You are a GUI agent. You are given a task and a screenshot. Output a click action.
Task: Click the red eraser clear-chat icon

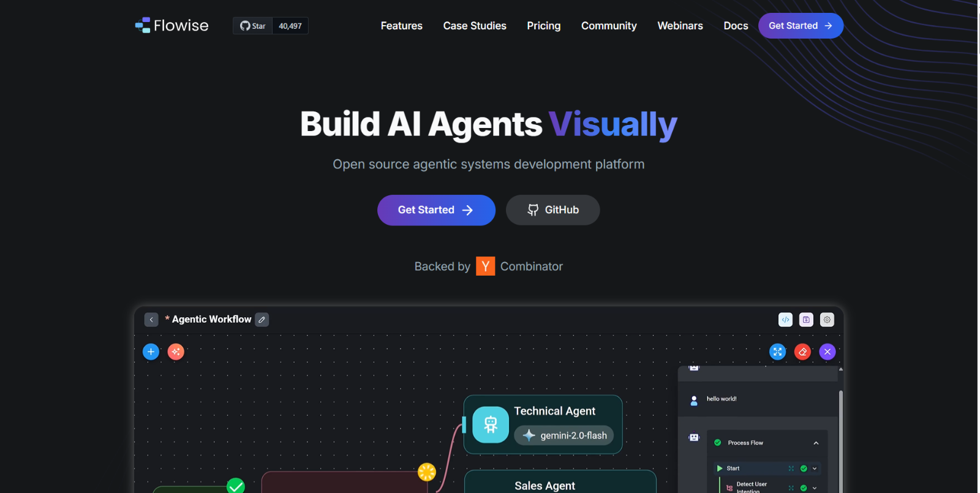point(802,352)
